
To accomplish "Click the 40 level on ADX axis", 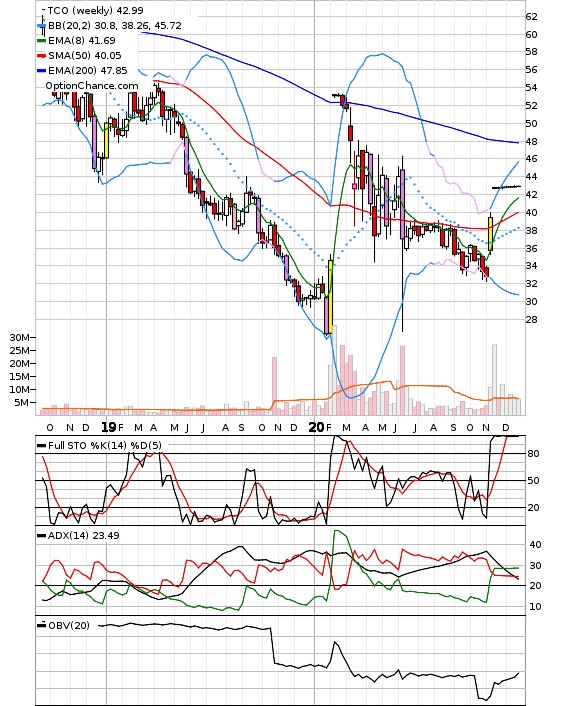I will click(x=535, y=545).
